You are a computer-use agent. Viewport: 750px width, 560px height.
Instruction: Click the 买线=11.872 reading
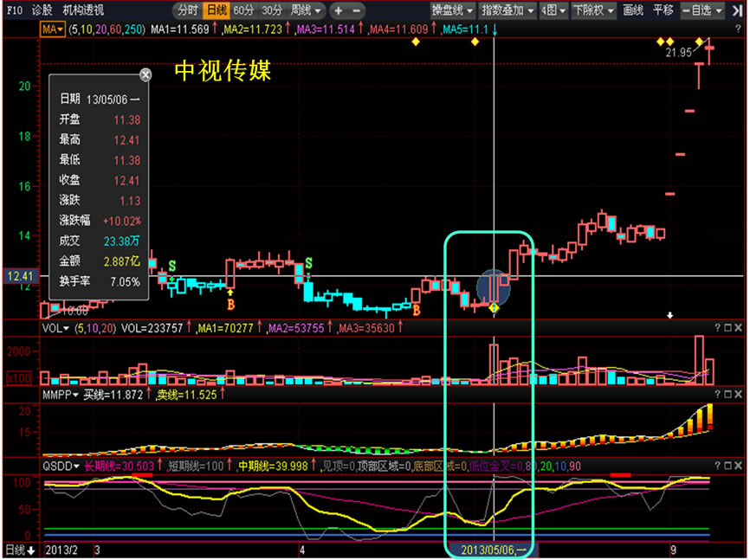(113, 395)
